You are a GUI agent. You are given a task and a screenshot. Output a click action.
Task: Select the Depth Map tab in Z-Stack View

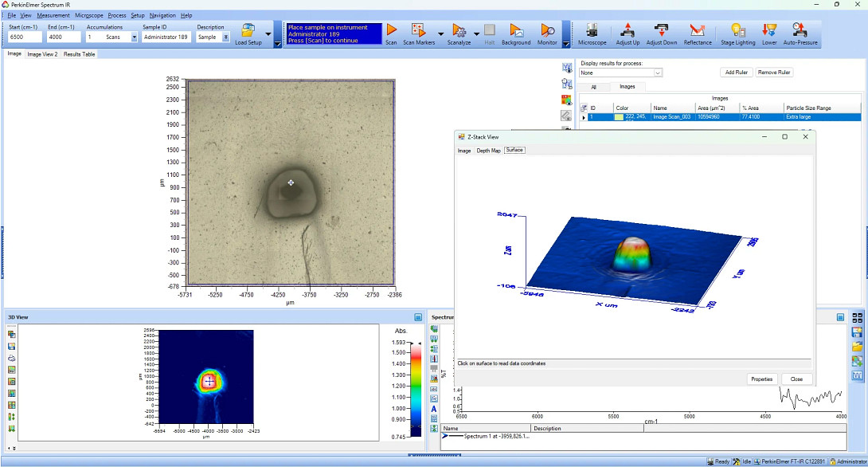coord(488,151)
